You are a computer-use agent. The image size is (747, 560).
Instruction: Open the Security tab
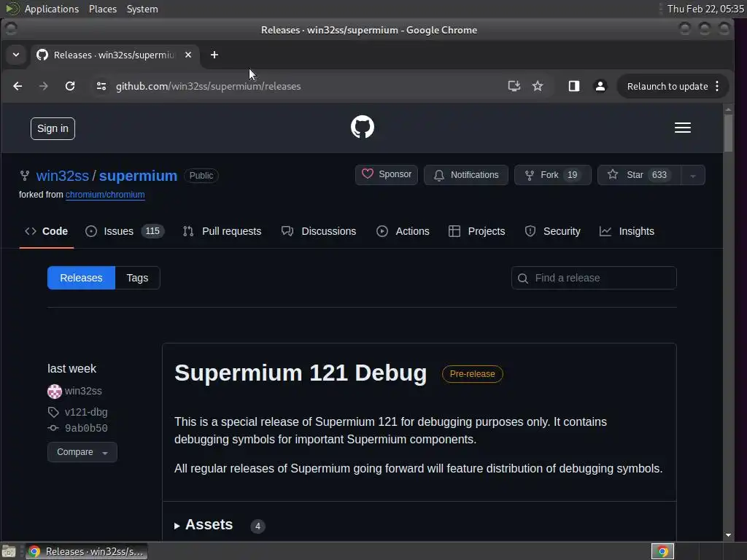pyautogui.click(x=553, y=231)
